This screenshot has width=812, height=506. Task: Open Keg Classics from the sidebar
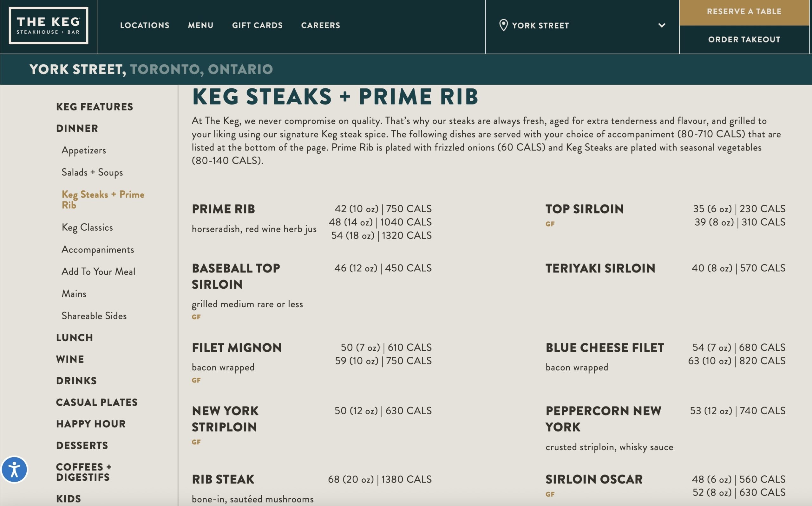pyautogui.click(x=87, y=227)
